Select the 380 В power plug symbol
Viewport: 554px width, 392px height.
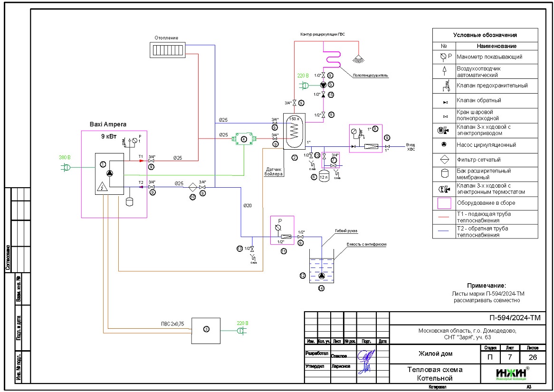point(64,167)
